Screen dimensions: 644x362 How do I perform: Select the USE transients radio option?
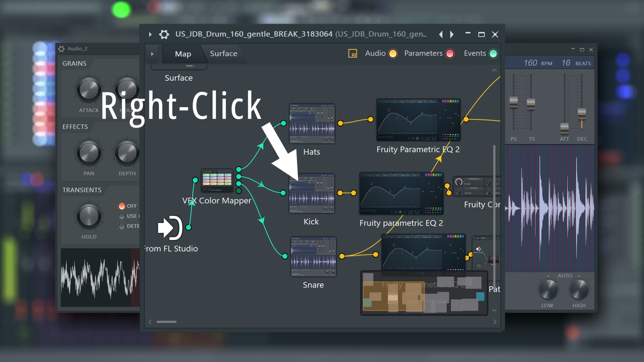122,216
